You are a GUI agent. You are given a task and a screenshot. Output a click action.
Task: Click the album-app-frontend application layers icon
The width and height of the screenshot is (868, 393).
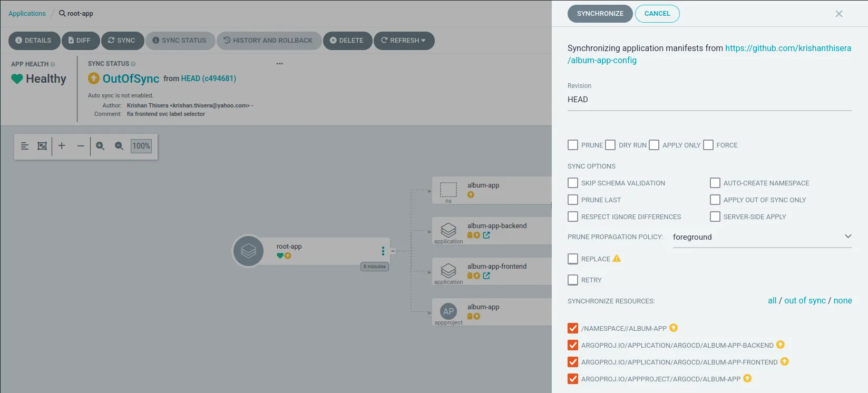click(x=448, y=271)
